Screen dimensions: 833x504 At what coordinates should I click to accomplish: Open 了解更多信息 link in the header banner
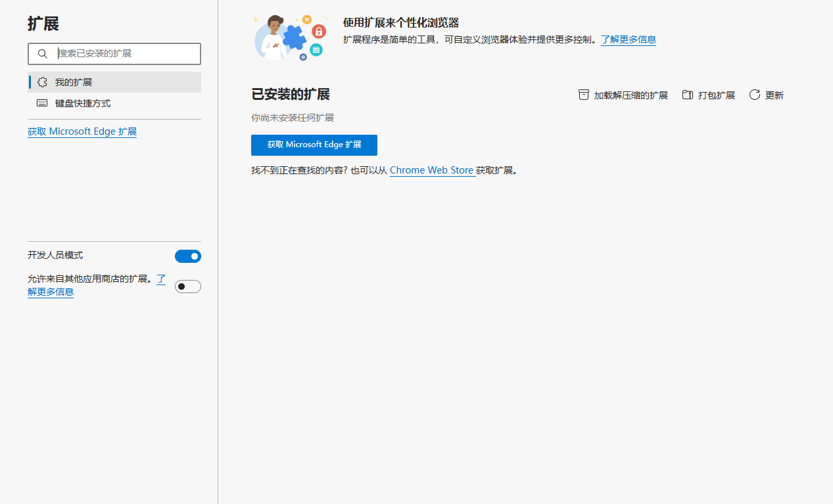click(629, 39)
